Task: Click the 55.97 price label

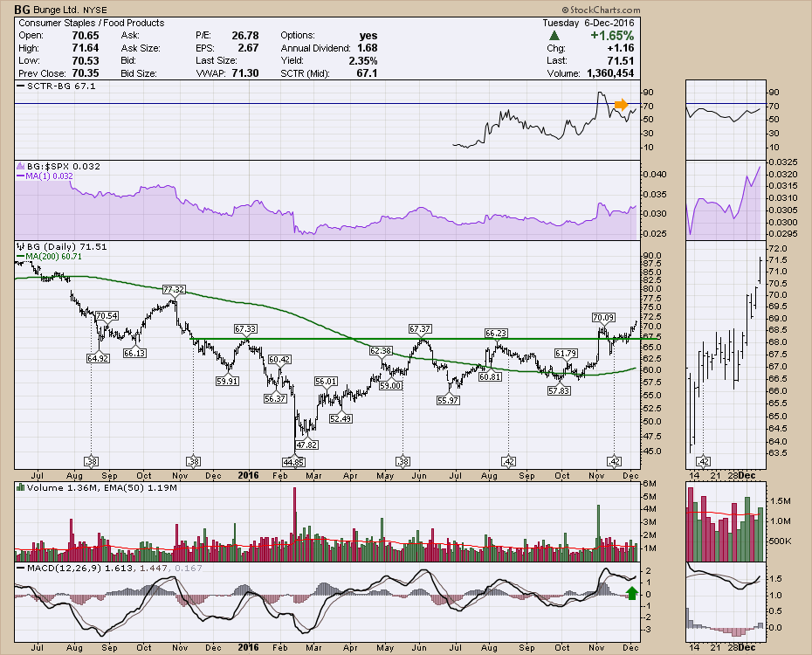Action: (x=448, y=400)
